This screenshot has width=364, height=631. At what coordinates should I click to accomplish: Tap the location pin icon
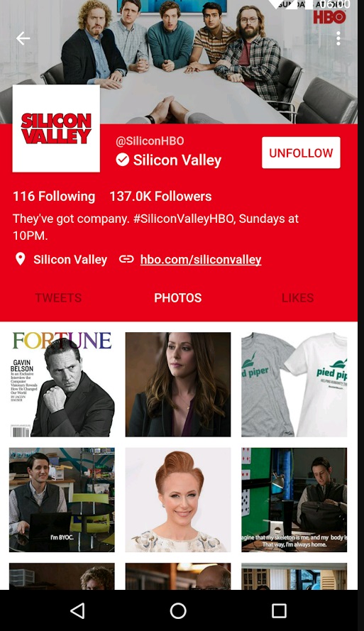[x=20, y=259]
